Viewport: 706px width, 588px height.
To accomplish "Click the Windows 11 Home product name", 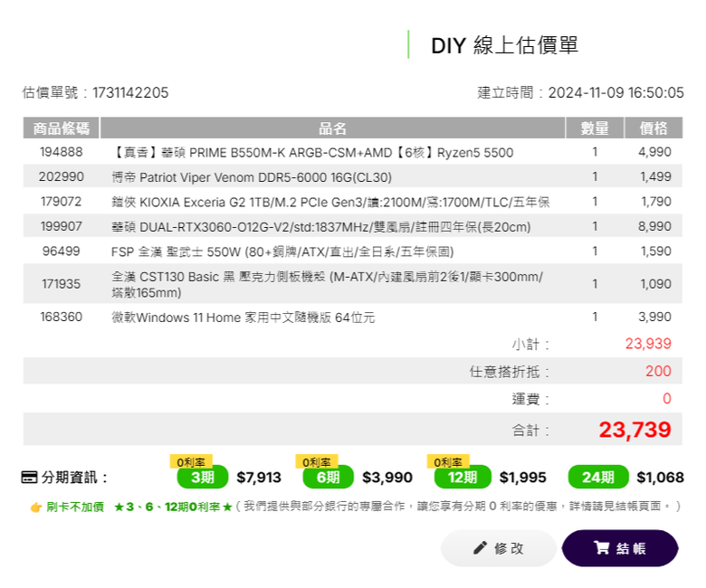I will click(243, 318).
